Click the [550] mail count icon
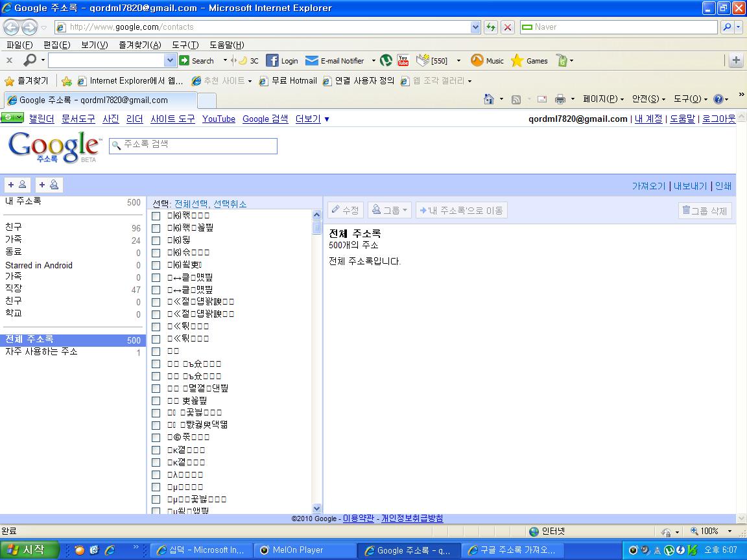Viewport: 747px width, 560px height. [x=423, y=60]
